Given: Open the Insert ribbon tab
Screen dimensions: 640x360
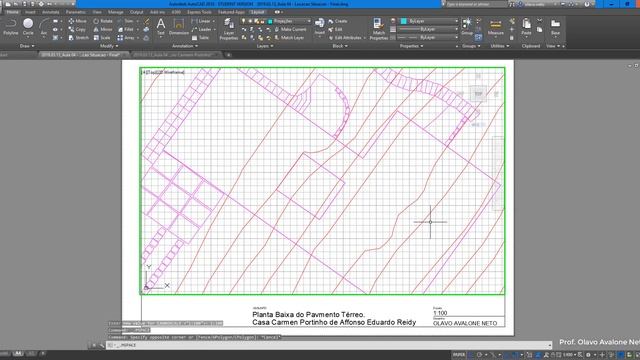Looking at the screenshot, I should coord(30,12).
